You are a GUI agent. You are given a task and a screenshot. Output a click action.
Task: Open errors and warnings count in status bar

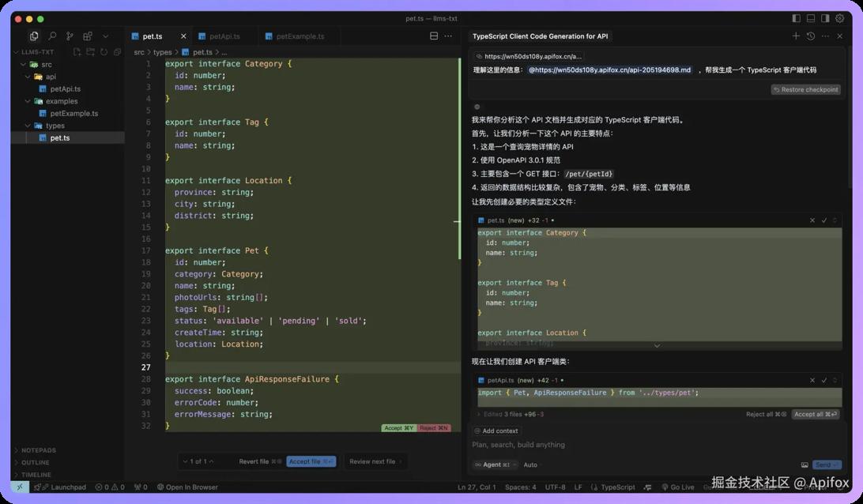pos(110,487)
